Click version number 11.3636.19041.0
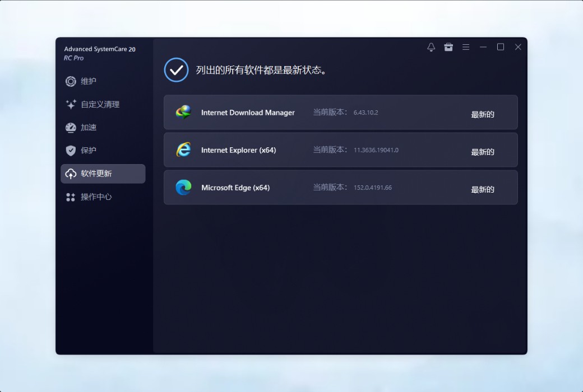Viewport: 583px width, 392px height. click(x=376, y=150)
